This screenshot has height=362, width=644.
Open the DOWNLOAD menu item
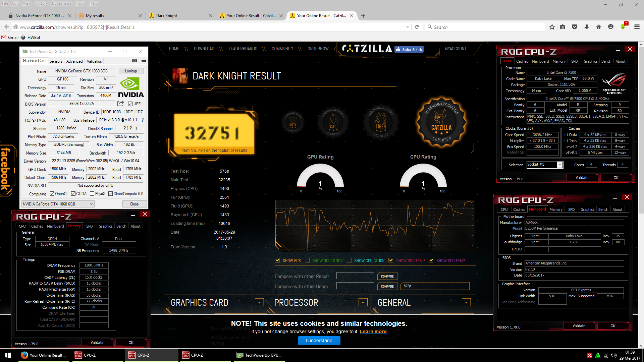(204, 49)
